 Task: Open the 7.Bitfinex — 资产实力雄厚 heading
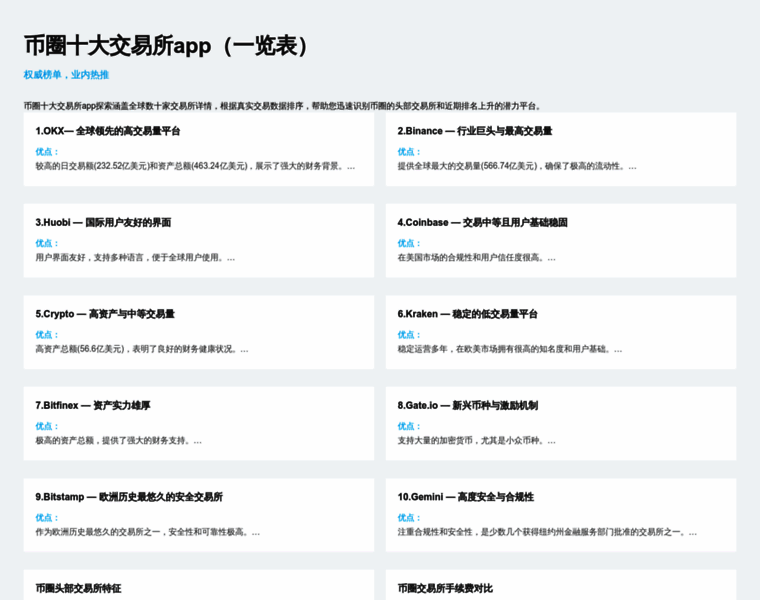pos(93,405)
